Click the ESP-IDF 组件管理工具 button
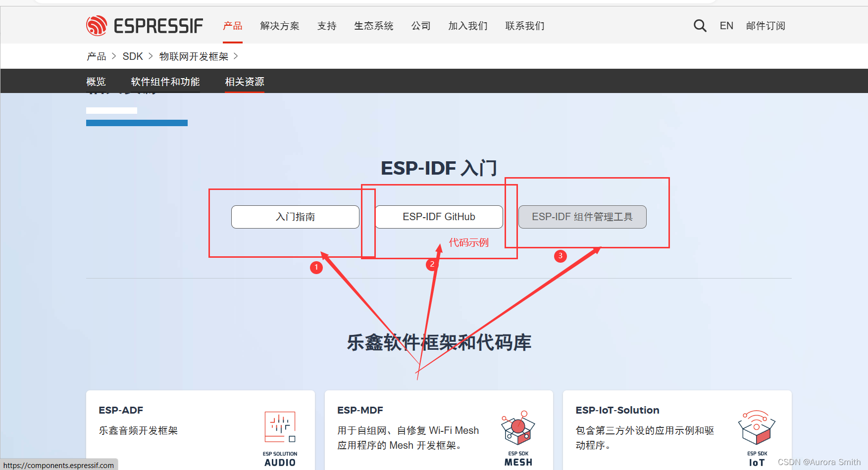Viewport: 868px width, 470px height. tap(582, 217)
